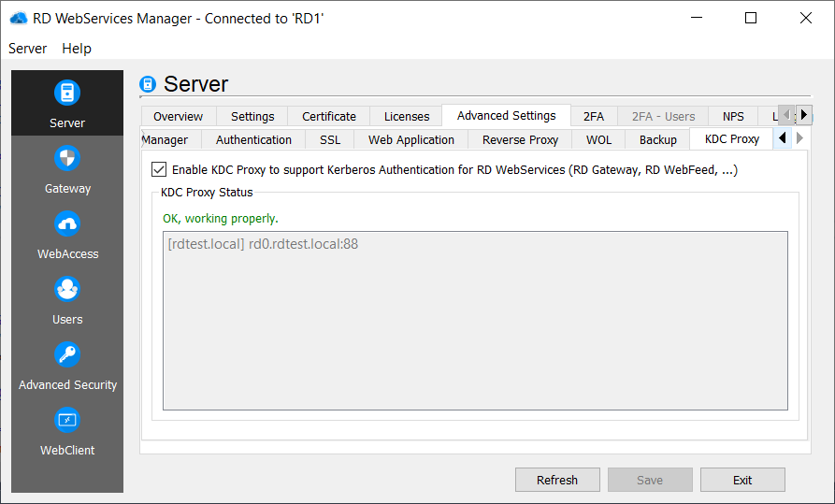Open the WOL sub-tab
This screenshot has height=504, width=835.
(599, 139)
